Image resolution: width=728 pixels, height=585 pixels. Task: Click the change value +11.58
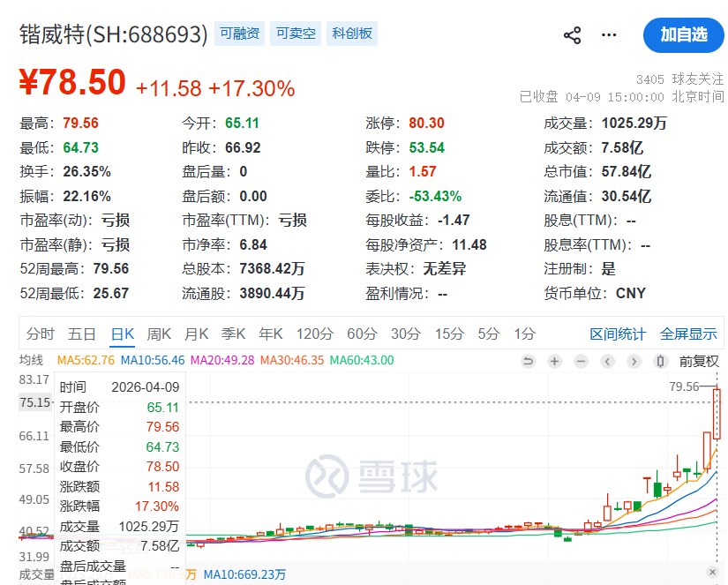(x=169, y=88)
